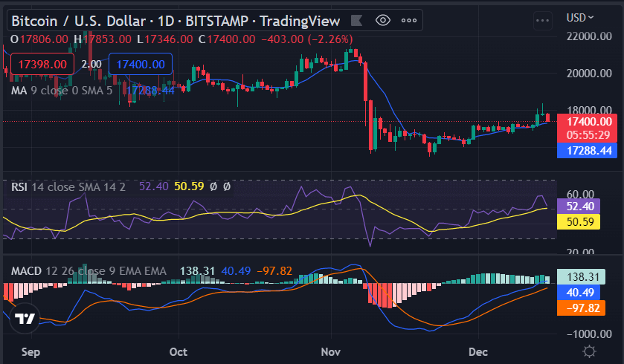Click the TradingView logo badge
Image resolution: width=624 pixels, height=364 pixels.
(25, 318)
